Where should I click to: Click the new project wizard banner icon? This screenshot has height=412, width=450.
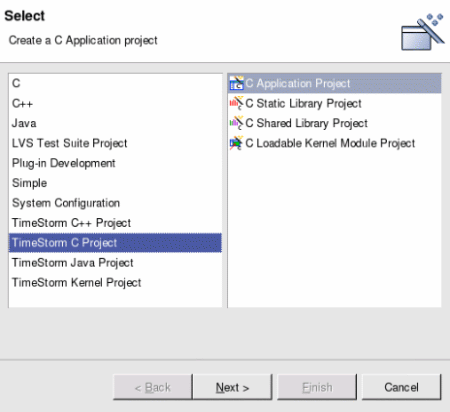422,32
